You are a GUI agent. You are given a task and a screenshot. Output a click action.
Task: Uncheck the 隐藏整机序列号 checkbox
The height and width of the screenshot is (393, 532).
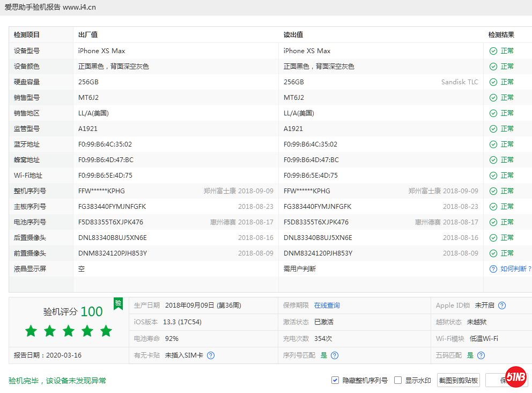coord(335,380)
